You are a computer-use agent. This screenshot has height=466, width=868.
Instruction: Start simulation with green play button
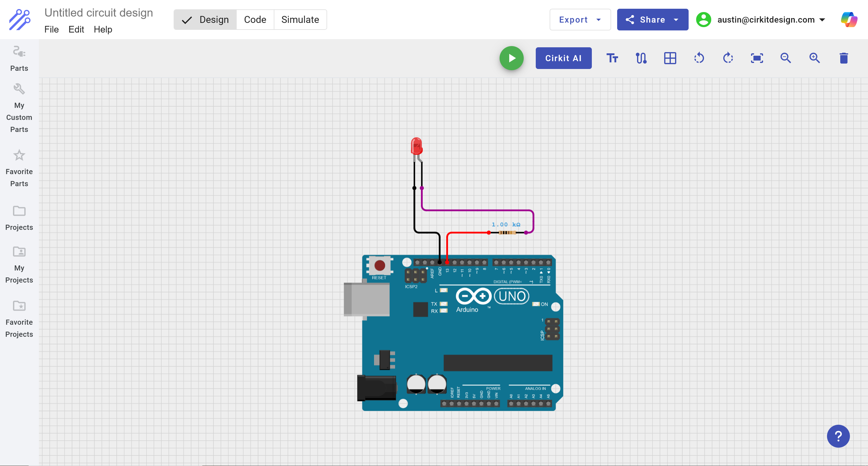[x=512, y=58]
